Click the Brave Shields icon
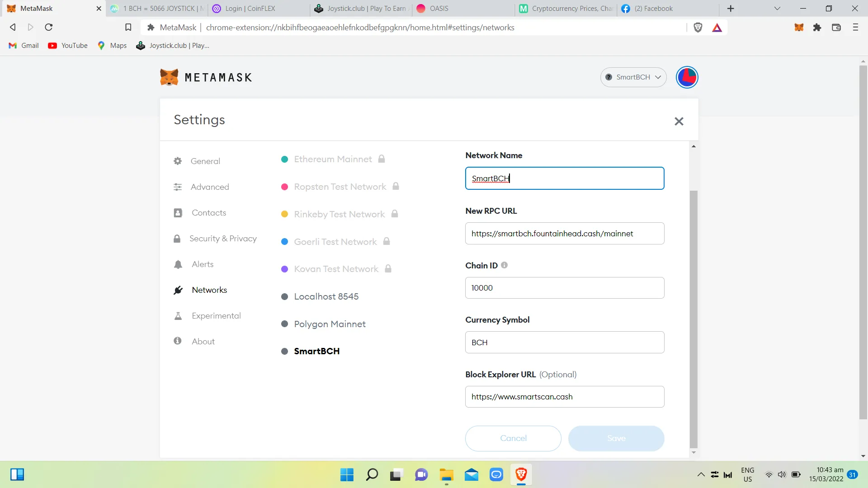The width and height of the screenshot is (868, 488). pos(698,28)
